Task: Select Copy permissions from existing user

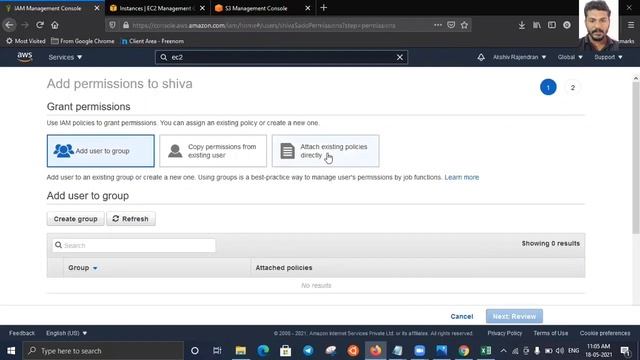Action: coord(213,151)
